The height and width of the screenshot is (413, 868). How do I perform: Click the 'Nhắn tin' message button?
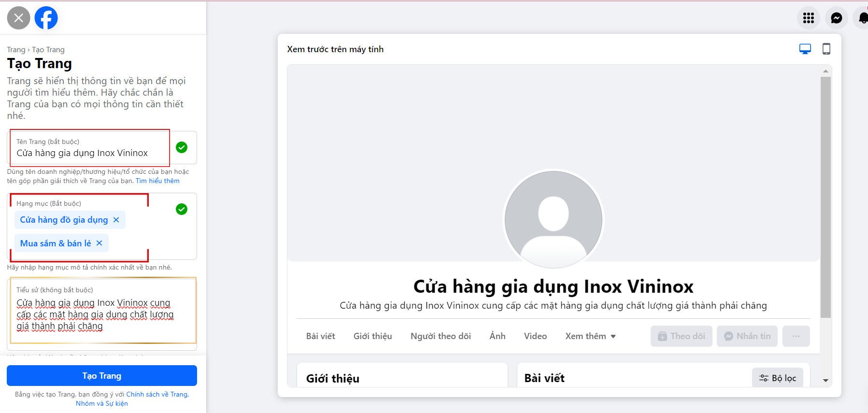[x=747, y=336]
